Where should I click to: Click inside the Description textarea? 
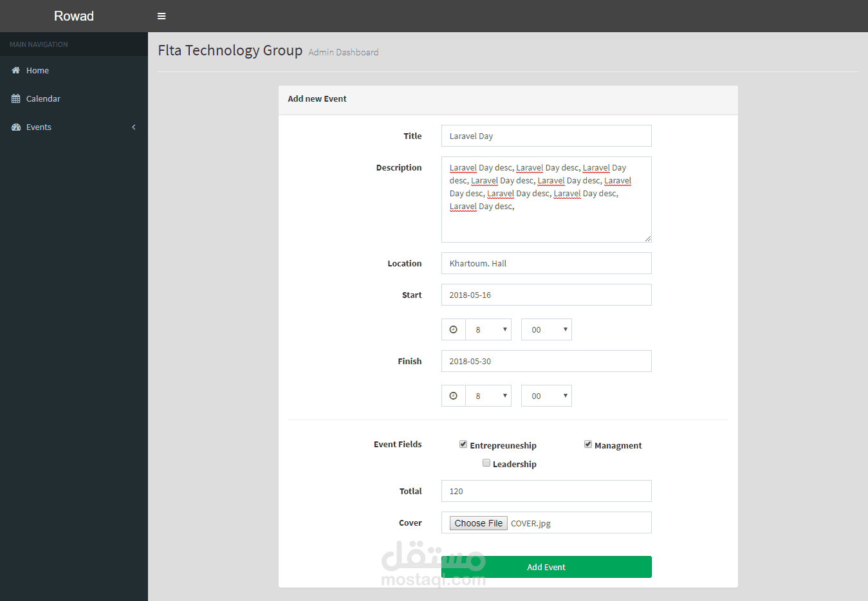pos(546,199)
